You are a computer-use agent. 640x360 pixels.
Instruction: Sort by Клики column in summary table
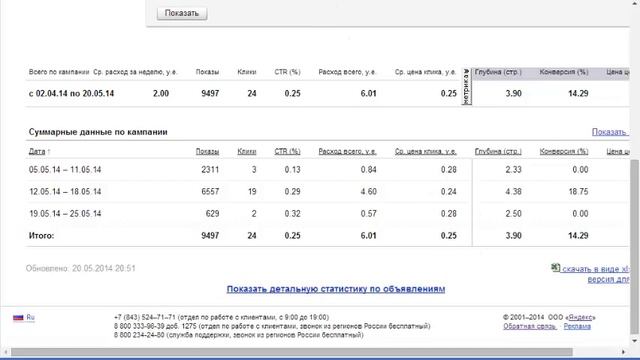tap(247, 151)
